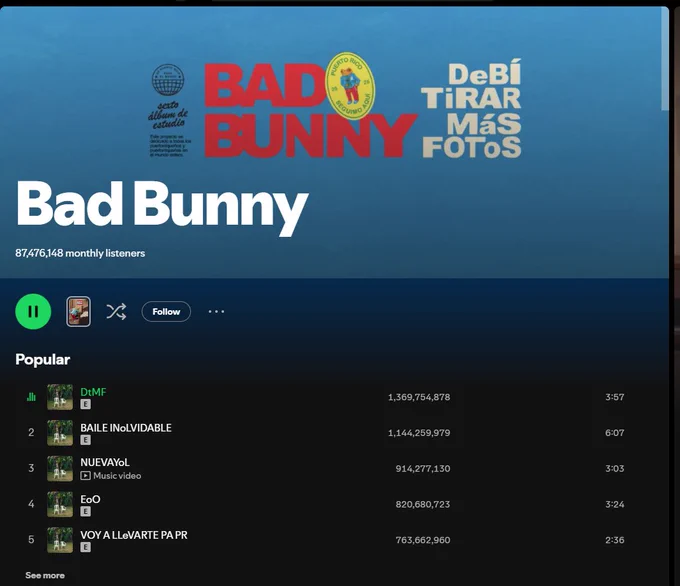Image resolution: width=680 pixels, height=586 pixels.
Task: Click the EoO duration 3:24
Action: pyautogui.click(x=615, y=504)
